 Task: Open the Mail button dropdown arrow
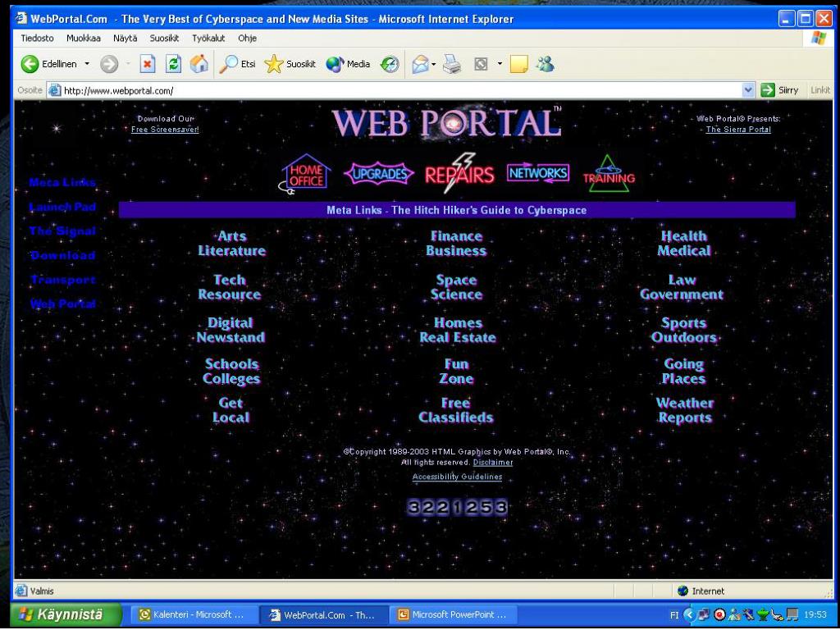(433, 64)
